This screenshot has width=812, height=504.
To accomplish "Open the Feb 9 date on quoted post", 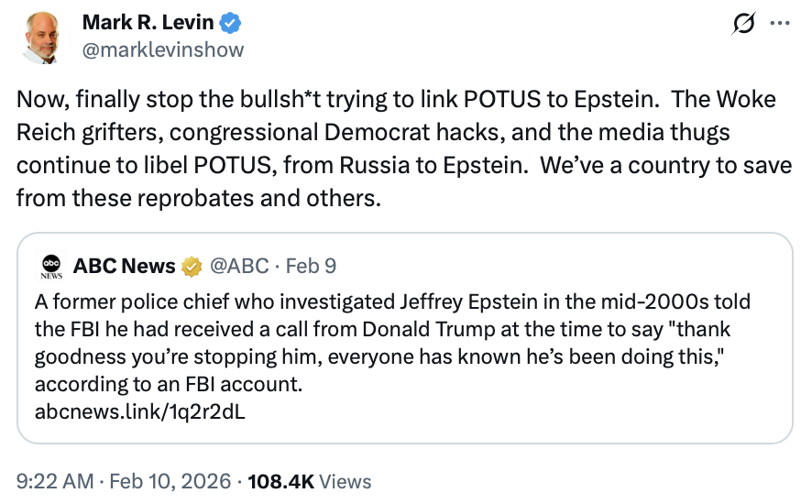I will pyautogui.click(x=311, y=267).
